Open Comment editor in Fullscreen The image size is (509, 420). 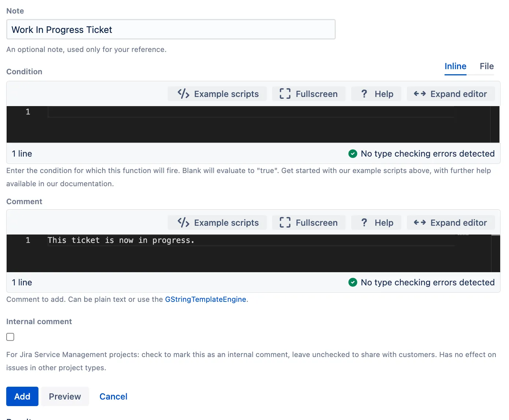coord(309,223)
